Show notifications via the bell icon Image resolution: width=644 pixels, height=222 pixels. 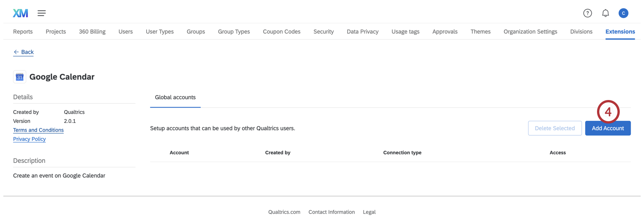point(605,13)
